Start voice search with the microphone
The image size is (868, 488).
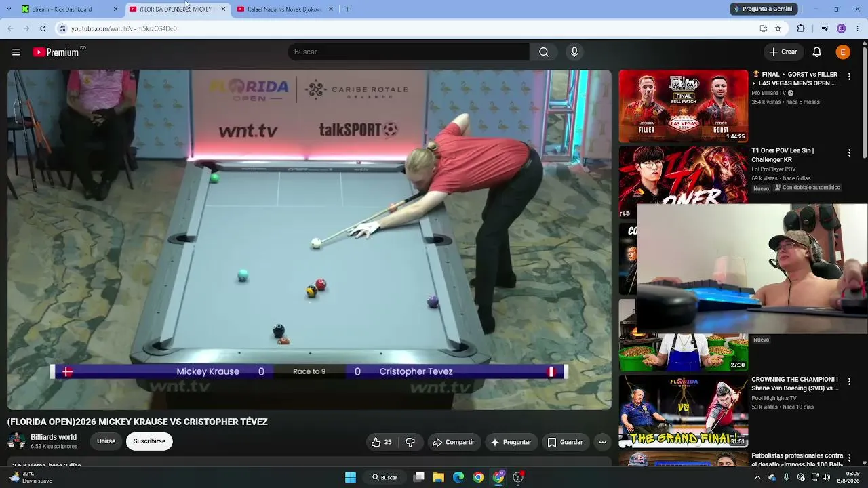click(574, 52)
